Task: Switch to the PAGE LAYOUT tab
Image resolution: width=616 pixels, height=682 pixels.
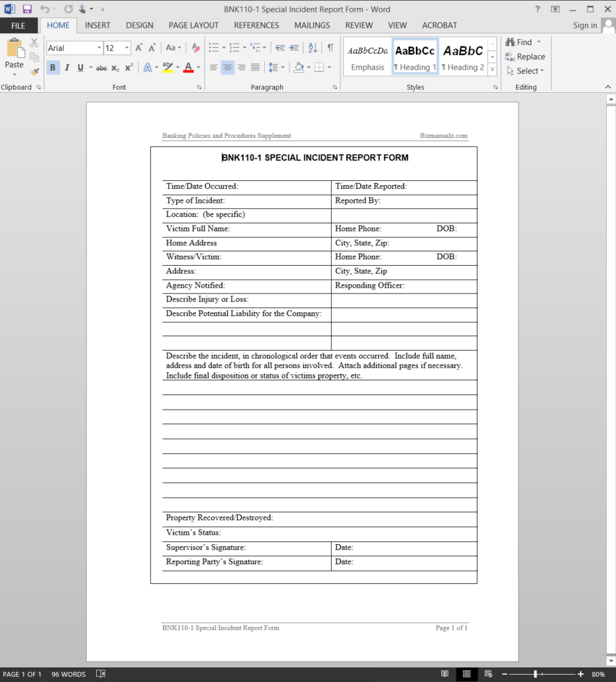Action: (193, 26)
